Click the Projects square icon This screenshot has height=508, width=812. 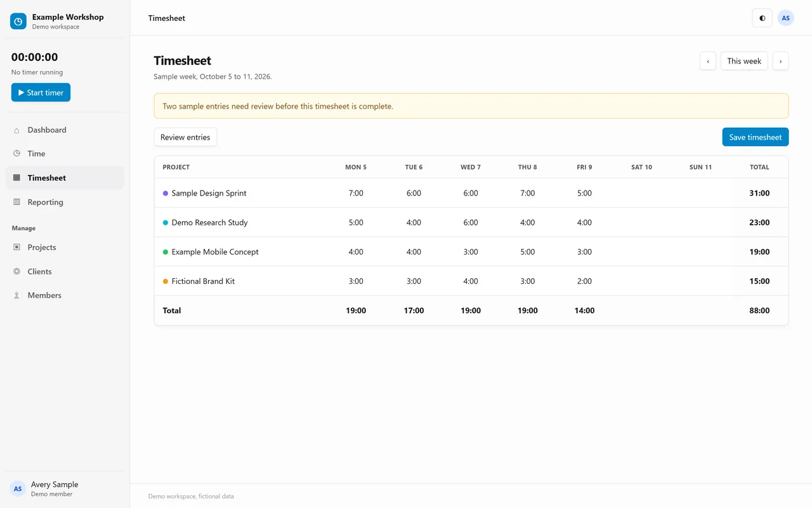pyautogui.click(x=16, y=247)
